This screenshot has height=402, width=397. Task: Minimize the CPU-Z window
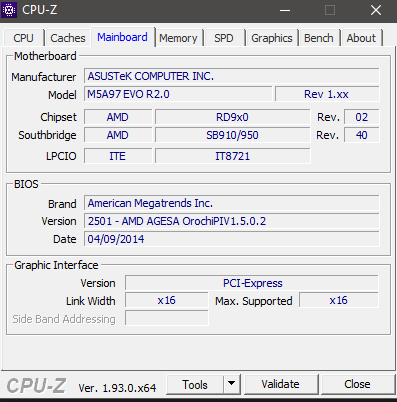[285, 10]
